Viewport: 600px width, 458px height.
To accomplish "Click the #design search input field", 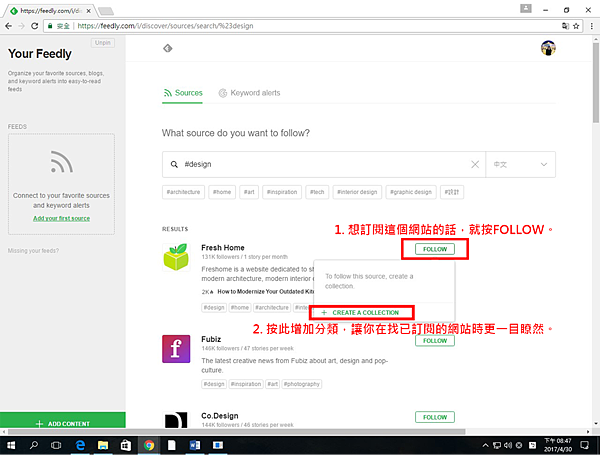I will tap(325, 165).
